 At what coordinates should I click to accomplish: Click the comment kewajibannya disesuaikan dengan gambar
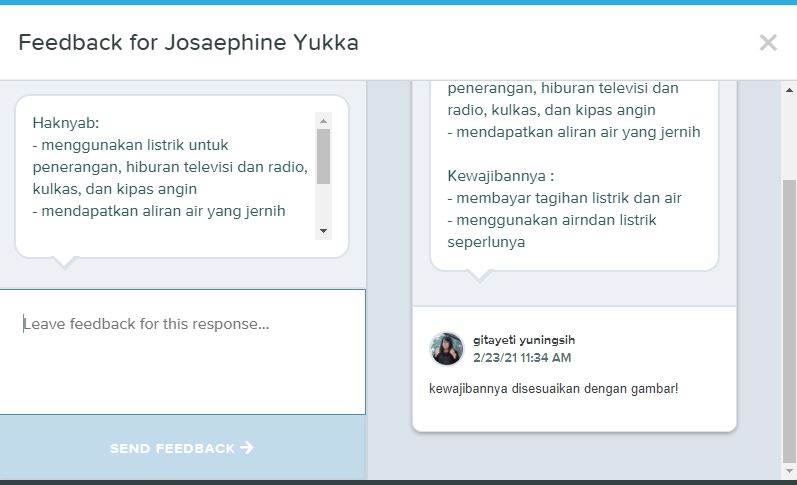click(x=554, y=388)
